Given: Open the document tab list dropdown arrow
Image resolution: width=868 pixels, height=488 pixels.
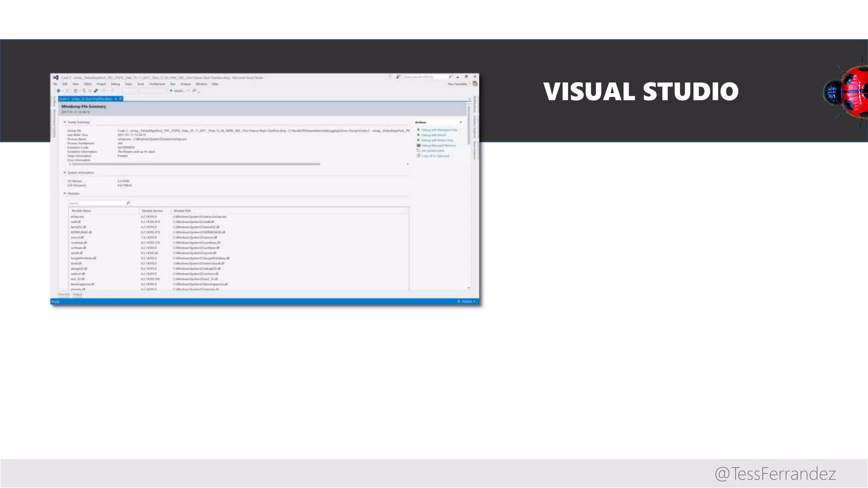Looking at the screenshot, I should 469,99.
